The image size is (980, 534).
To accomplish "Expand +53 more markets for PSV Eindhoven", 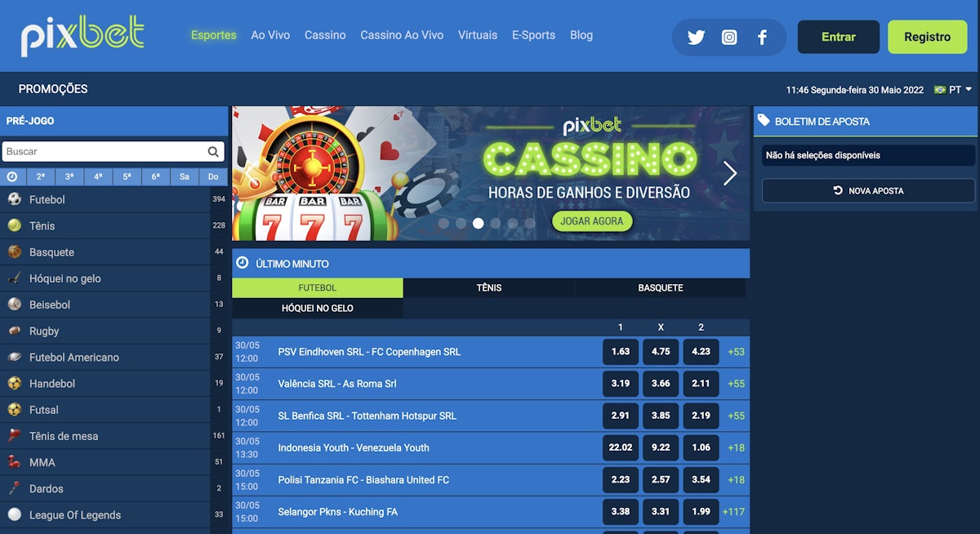I will (x=736, y=352).
